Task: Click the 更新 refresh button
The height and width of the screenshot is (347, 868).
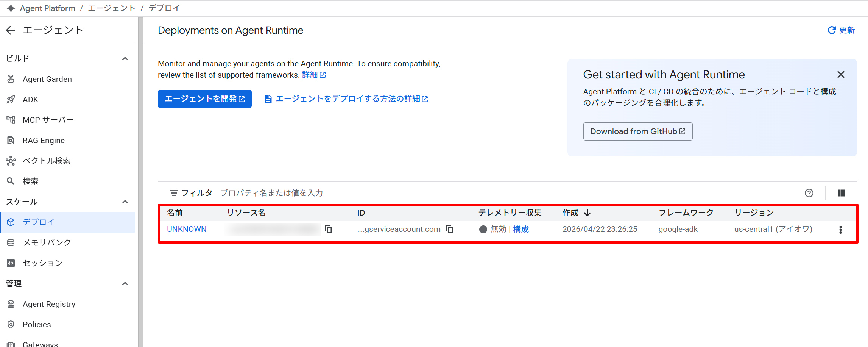Action: click(x=841, y=30)
